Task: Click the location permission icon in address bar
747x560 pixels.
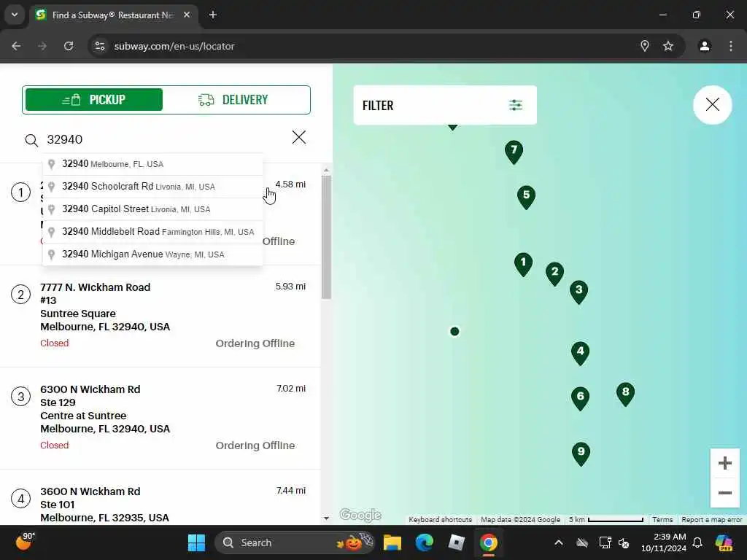Action: (645, 46)
